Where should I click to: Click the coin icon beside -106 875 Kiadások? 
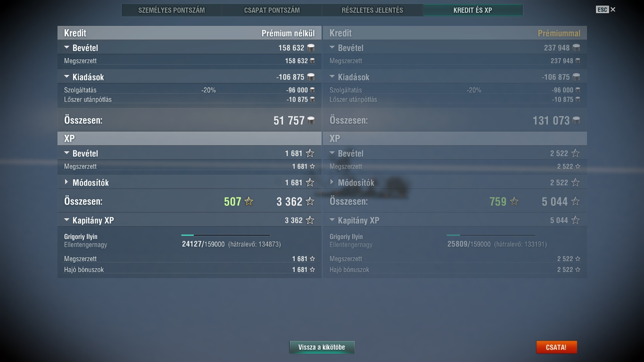[x=311, y=77]
